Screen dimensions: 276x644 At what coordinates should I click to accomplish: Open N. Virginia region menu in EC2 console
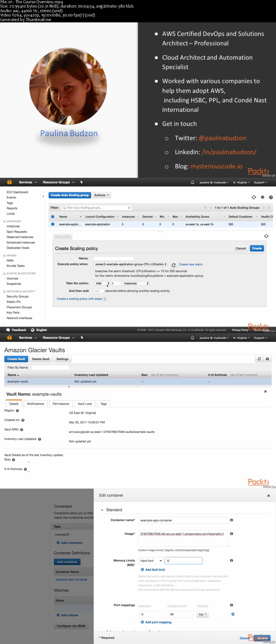pos(241,182)
